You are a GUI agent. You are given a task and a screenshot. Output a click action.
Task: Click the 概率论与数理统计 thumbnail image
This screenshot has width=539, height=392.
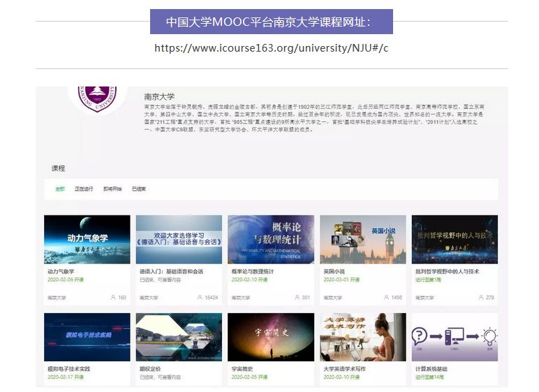(271, 239)
